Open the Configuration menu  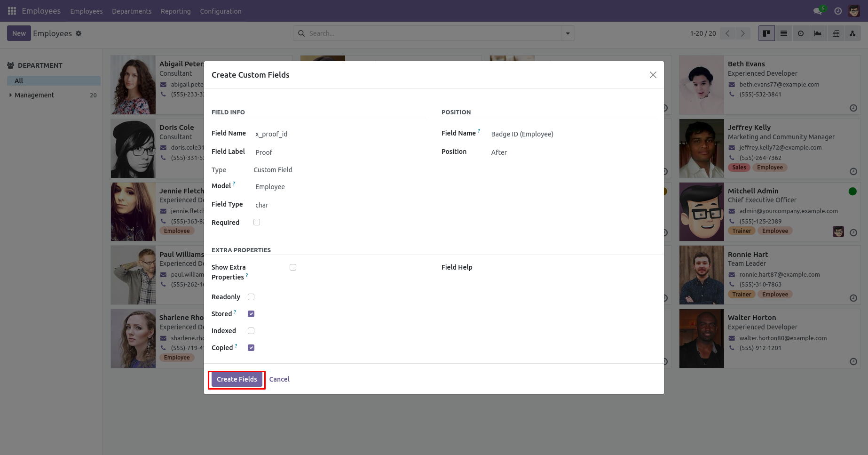221,11
